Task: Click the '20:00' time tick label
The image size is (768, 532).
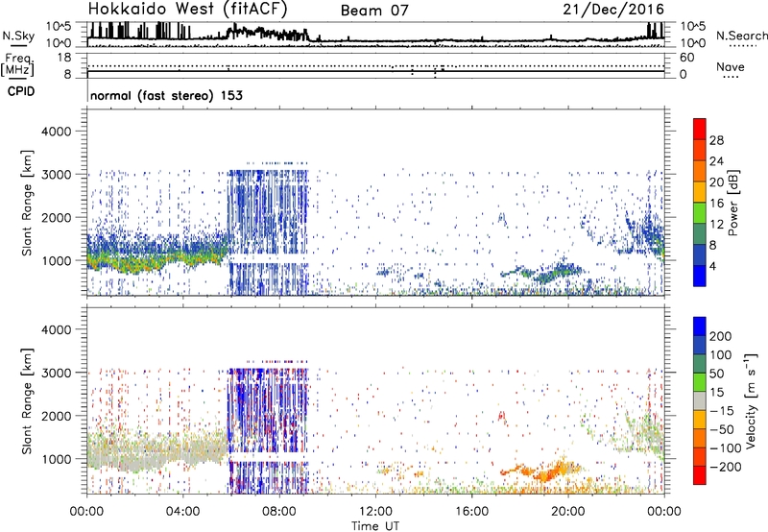Action: point(568,512)
